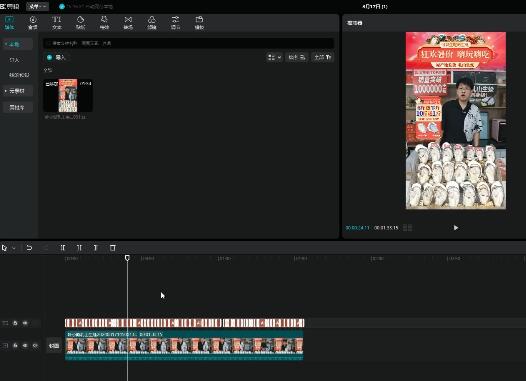Click the first track type icon on upper track
The width and height of the screenshot is (526, 381).
click(x=5, y=323)
